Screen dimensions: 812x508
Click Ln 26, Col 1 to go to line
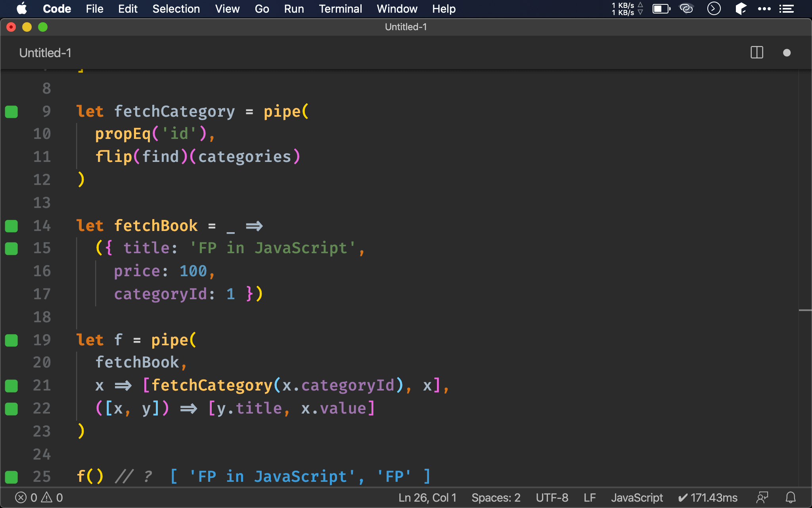[x=427, y=498]
